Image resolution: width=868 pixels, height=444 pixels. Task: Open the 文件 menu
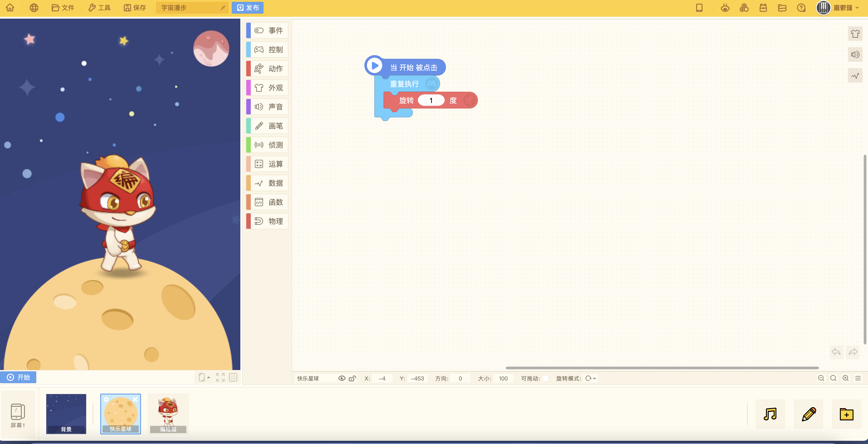point(63,7)
